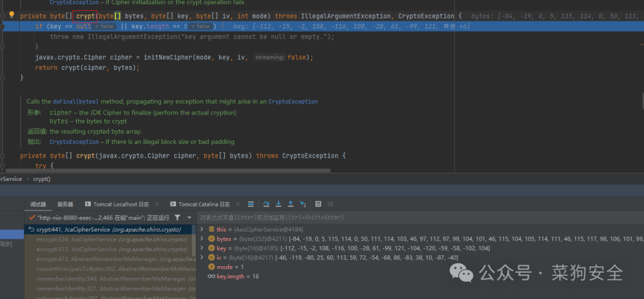This screenshot has height=299, width=644.
Task: Open the Tomcat Localhost 日志 tab
Action: 121,204
